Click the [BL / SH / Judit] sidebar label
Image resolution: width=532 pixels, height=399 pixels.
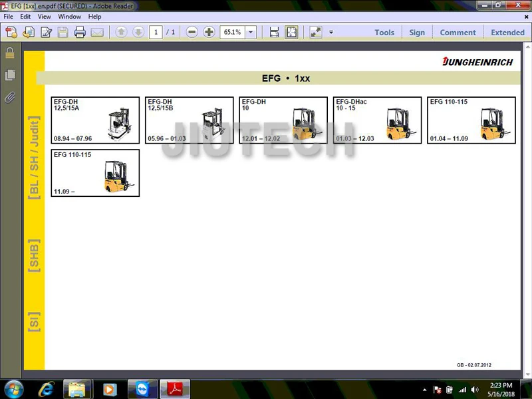[34, 158]
